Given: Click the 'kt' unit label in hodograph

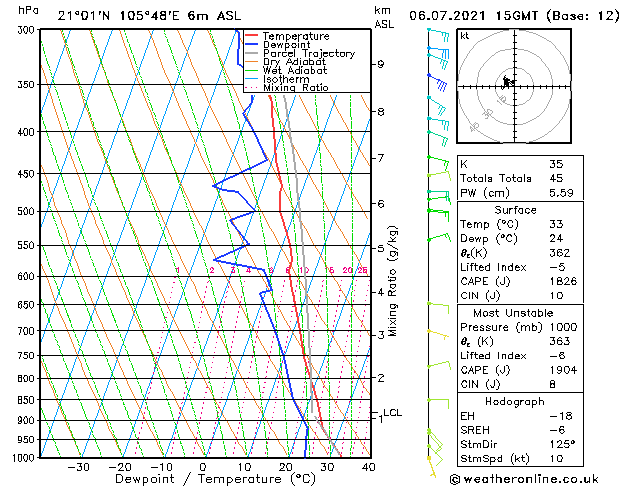Looking at the screenshot, I should point(465,36).
